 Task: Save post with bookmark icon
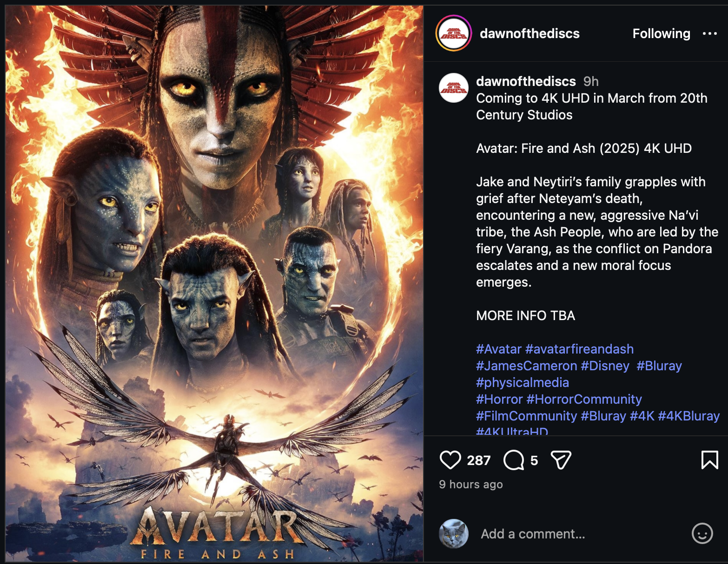[709, 460]
